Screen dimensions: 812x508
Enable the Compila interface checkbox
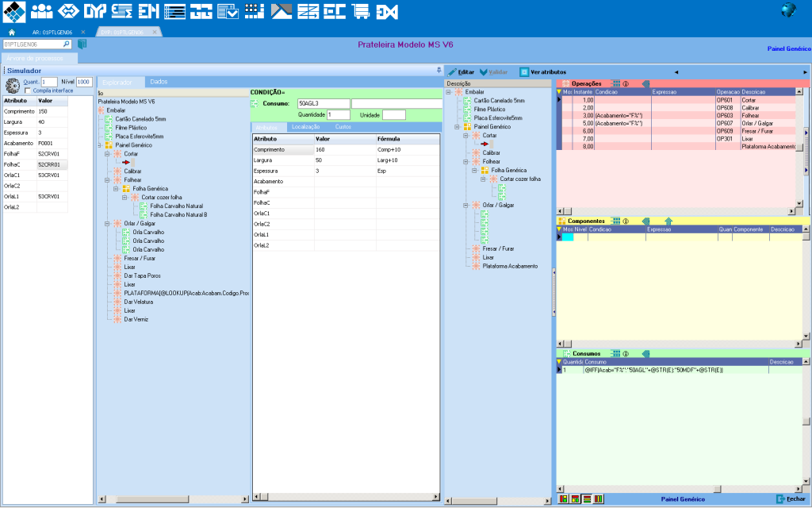pos(29,90)
